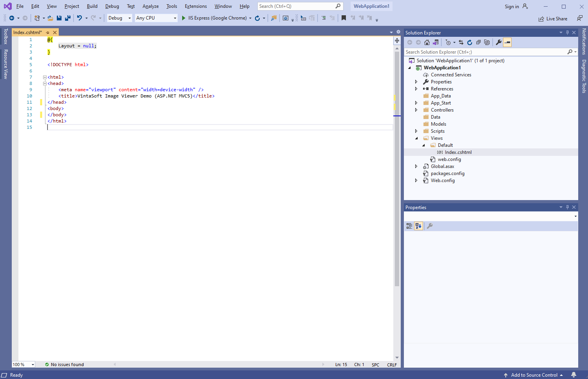Click the Undo arrow icon

click(x=80, y=18)
